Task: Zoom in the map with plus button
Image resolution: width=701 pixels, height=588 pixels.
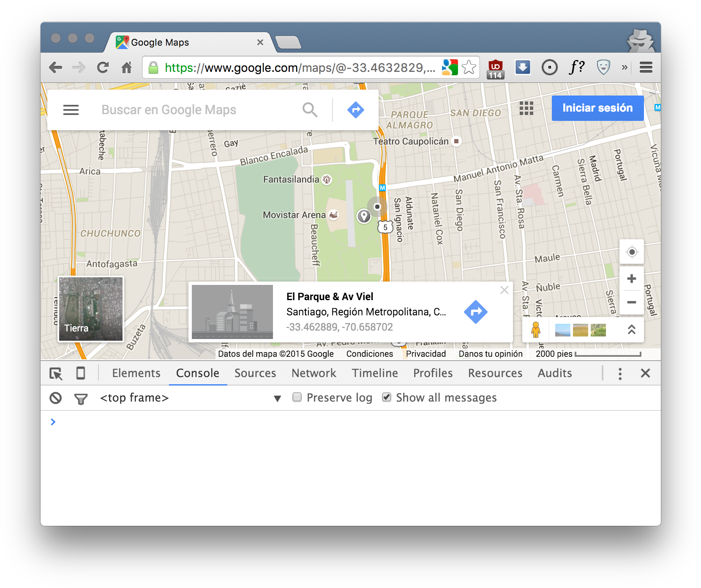Action: pos(632,279)
